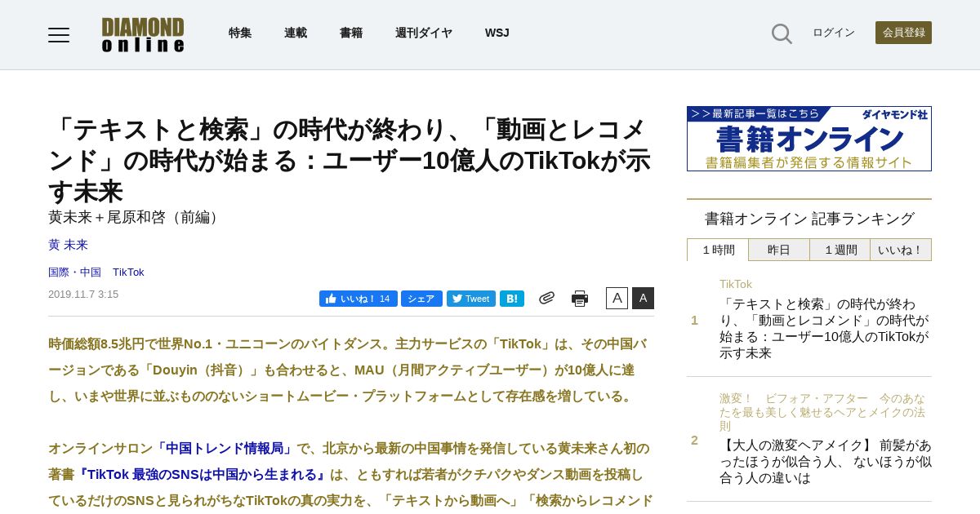
Task: Click the 書籍オンライン banner
Action: tap(809, 139)
